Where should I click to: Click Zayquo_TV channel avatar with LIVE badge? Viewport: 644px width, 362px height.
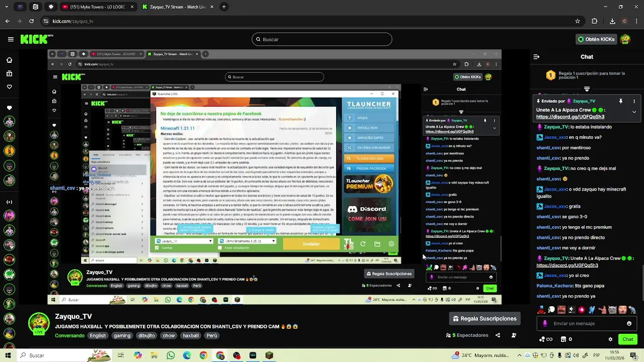[x=39, y=324]
